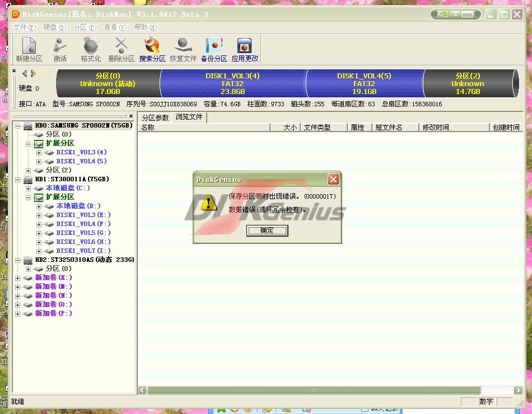The width and height of the screenshot is (532, 414).
Task: Collapse 扩展分区 under HD0
Action: click(x=28, y=144)
